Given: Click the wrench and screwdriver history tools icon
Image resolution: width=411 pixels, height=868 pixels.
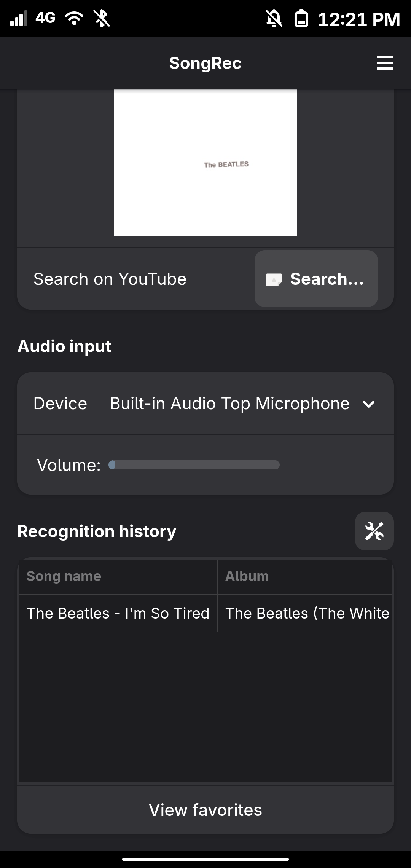Looking at the screenshot, I should [374, 531].
